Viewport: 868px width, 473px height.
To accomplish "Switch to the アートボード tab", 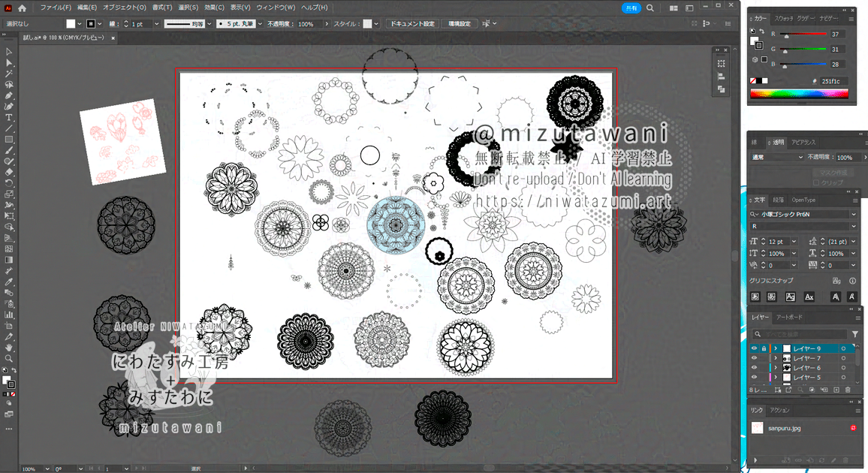I will pyautogui.click(x=790, y=318).
